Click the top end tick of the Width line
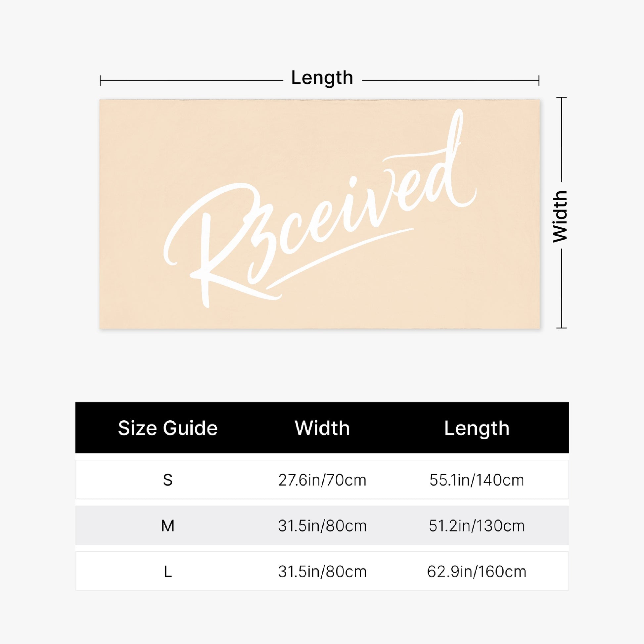 point(562,97)
